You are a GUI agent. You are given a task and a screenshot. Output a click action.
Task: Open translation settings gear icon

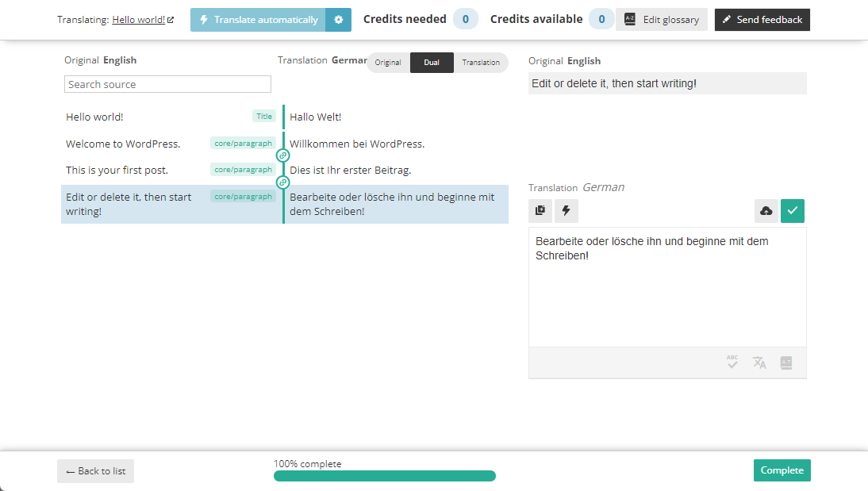(339, 20)
